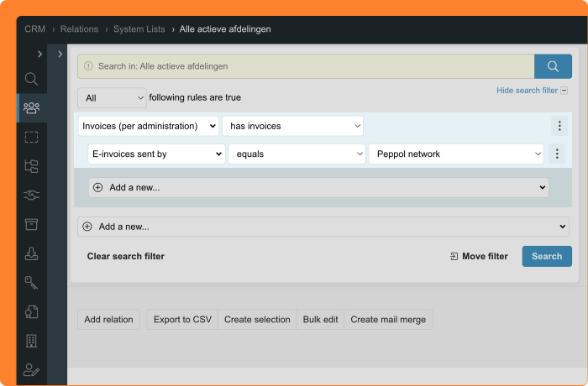Click Export to CSV button

pos(182,320)
